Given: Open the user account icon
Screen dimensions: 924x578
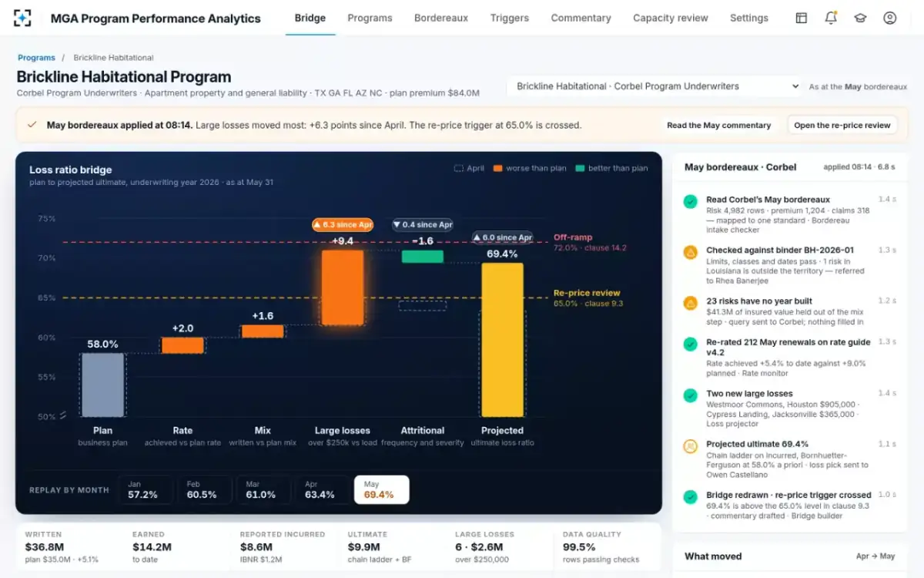Looking at the screenshot, I should 890,18.
